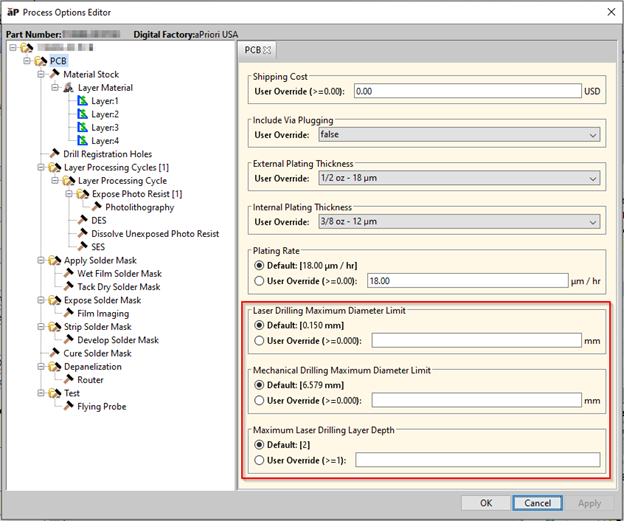Image resolution: width=624 pixels, height=521 pixels.
Task: Select Plating Rate User Override radio button
Action: pyautogui.click(x=259, y=281)
